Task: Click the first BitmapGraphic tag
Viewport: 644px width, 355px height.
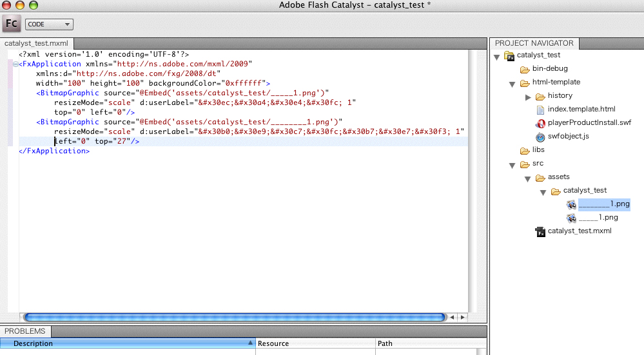Action: 68,93
